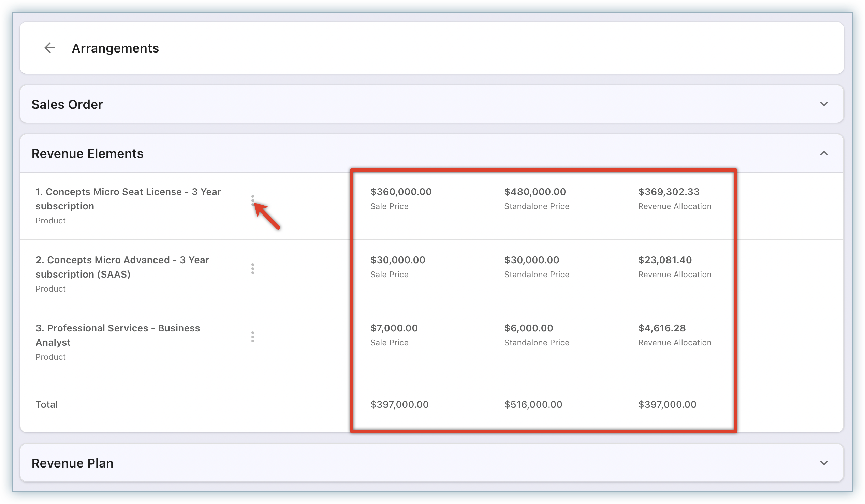
Task: Click the Sales Order heading
Action: [67, 104]
